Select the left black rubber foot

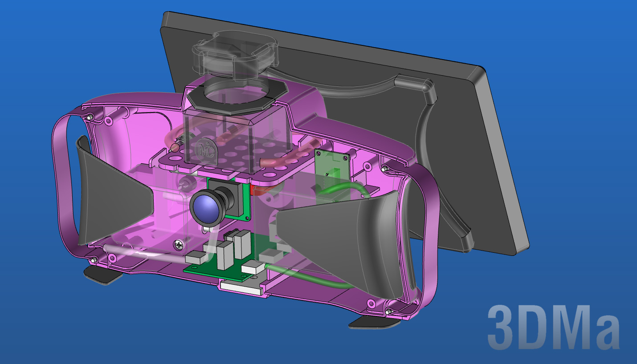(102, 274)
